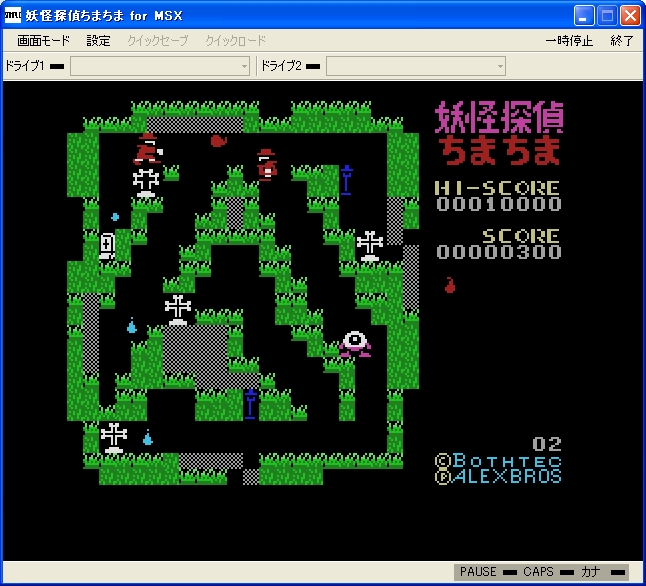The width and height of the screenshot is (646, 586).
Task: Close the emulator window
Action: pyautogui.click(x=630, y=16)
